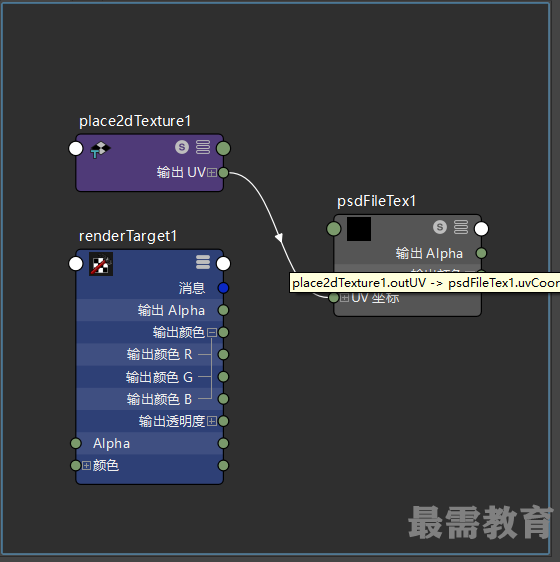Select the place2dTexture1 node title
This screenshot has width=560, height=562.
(135, 121)
